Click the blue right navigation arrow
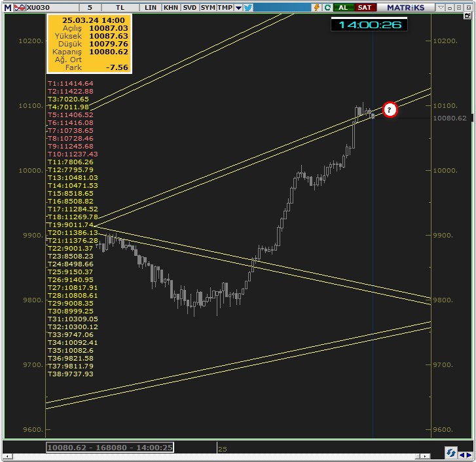476x462 pixels. [469, 455]
